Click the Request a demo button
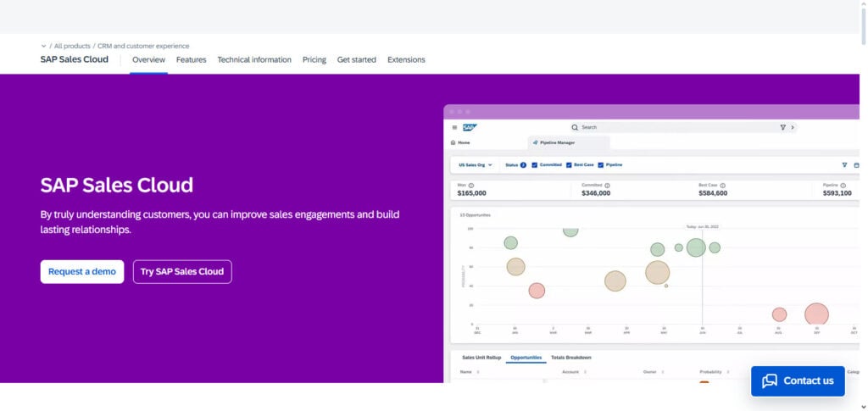 (x=82, y=272)
